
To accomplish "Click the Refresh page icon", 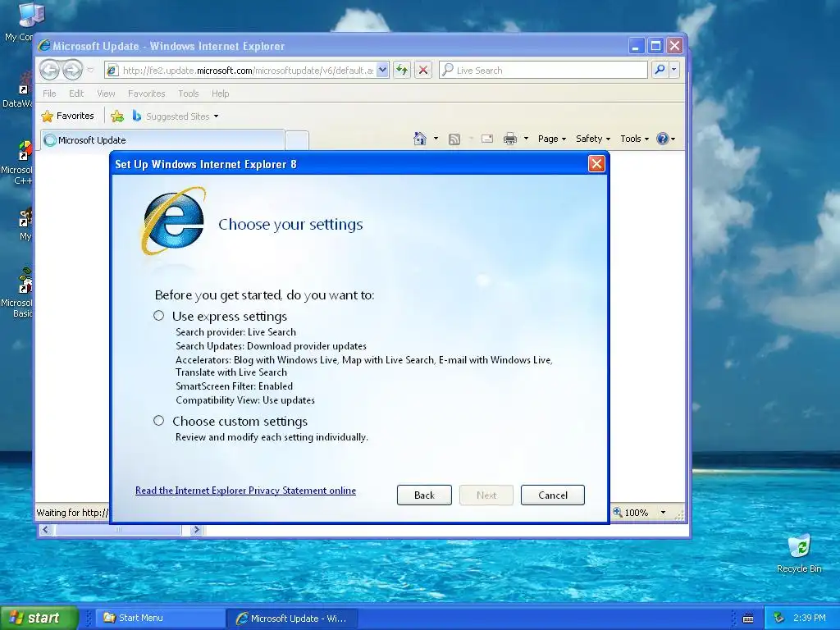I will coord(402,70).
